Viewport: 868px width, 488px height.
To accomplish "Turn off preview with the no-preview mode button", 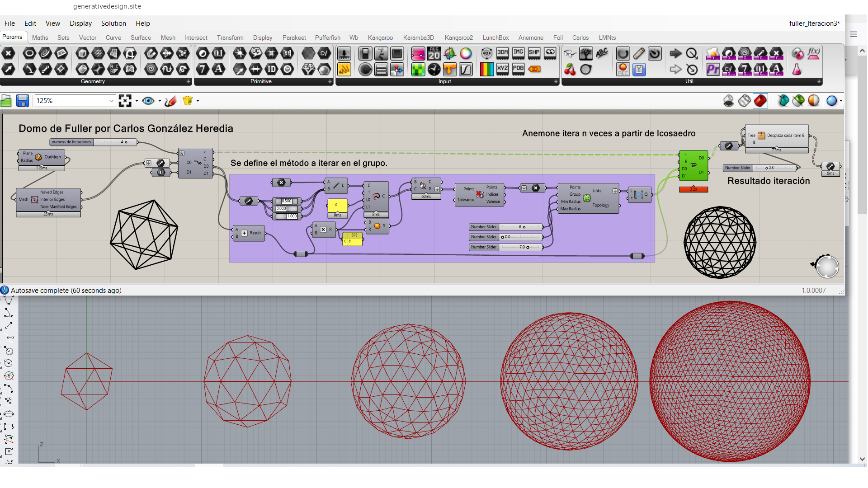I will (x=729, y=101).
